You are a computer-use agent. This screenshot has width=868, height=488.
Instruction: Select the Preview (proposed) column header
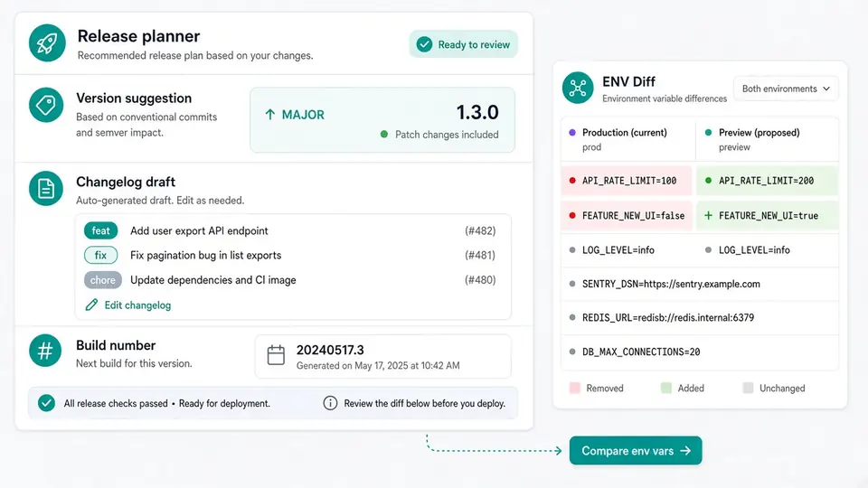[768, 139]
